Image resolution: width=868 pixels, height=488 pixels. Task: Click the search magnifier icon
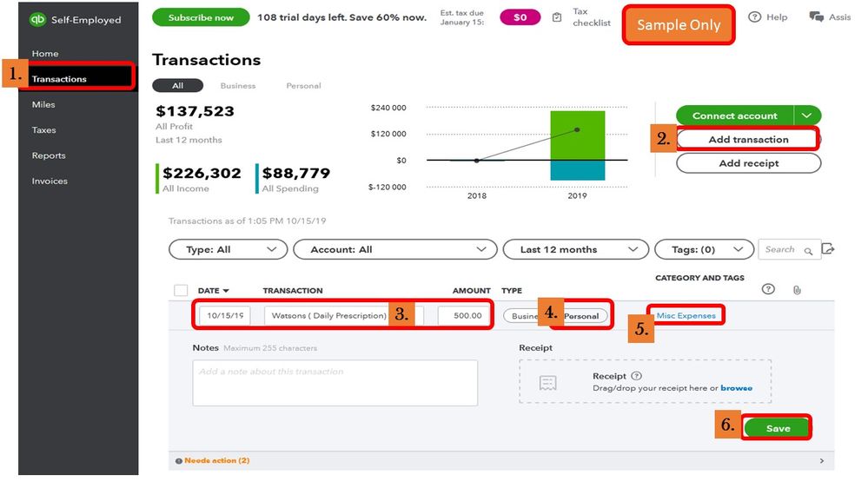(808, 251)
